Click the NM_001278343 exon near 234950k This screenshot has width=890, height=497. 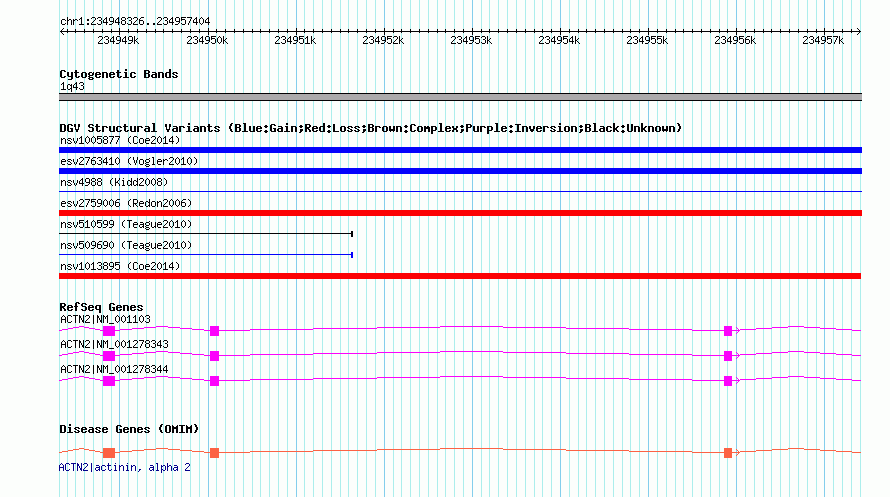pyautogui.click(x=214, y=356)
